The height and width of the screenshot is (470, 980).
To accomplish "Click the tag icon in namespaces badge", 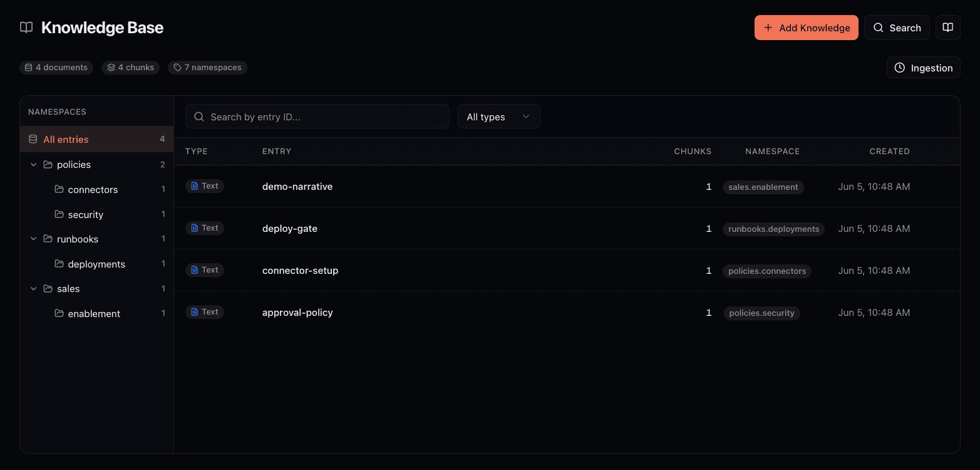I will click(177, 68).
